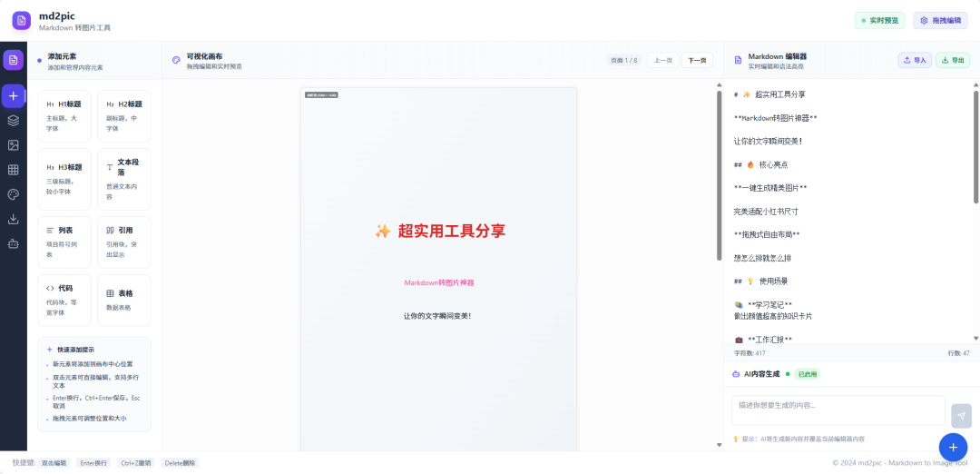
Task: Click the canvas size label tag
Action: (x=321, y=95)
